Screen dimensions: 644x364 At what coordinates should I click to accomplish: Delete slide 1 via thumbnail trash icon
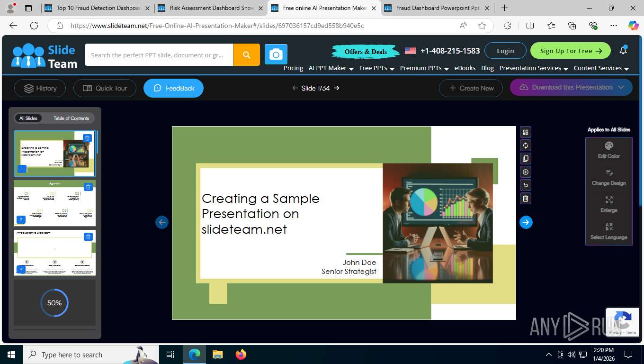click(87, 138)
